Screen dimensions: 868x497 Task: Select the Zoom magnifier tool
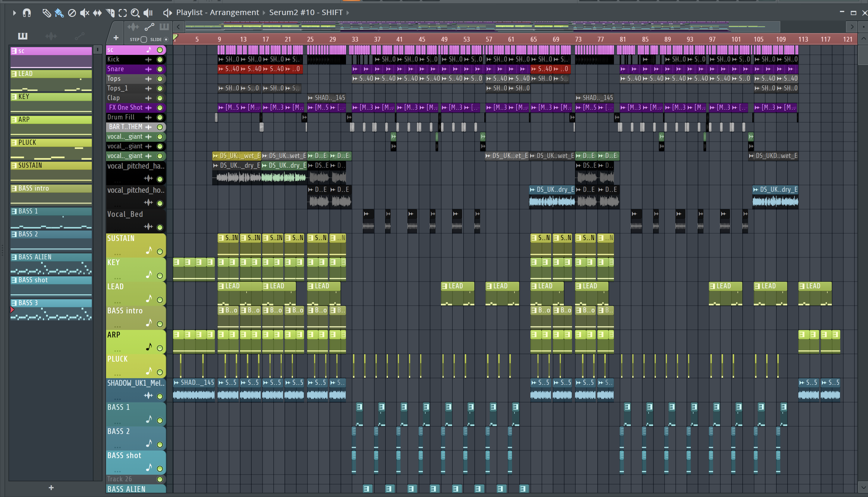[x=135, y=13]
